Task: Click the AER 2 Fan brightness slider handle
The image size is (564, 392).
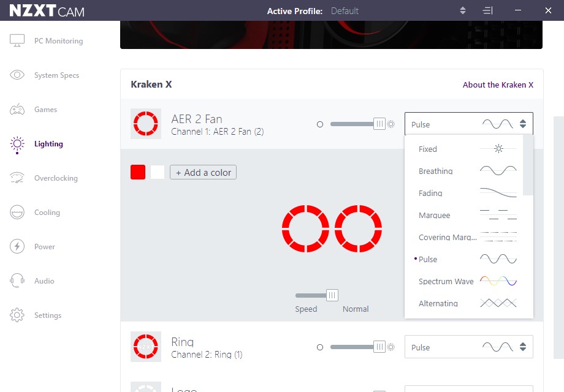Action: [379, 124]
